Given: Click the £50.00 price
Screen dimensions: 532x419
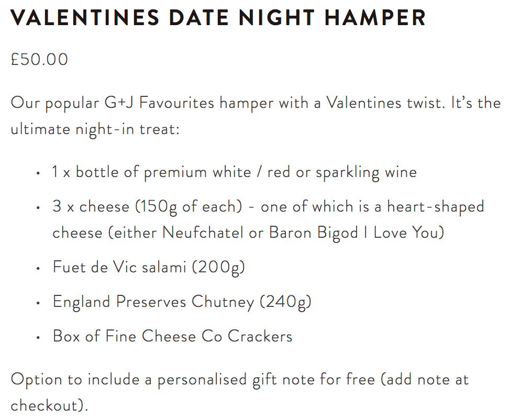Looking at the screenshot, I should 39,60.
